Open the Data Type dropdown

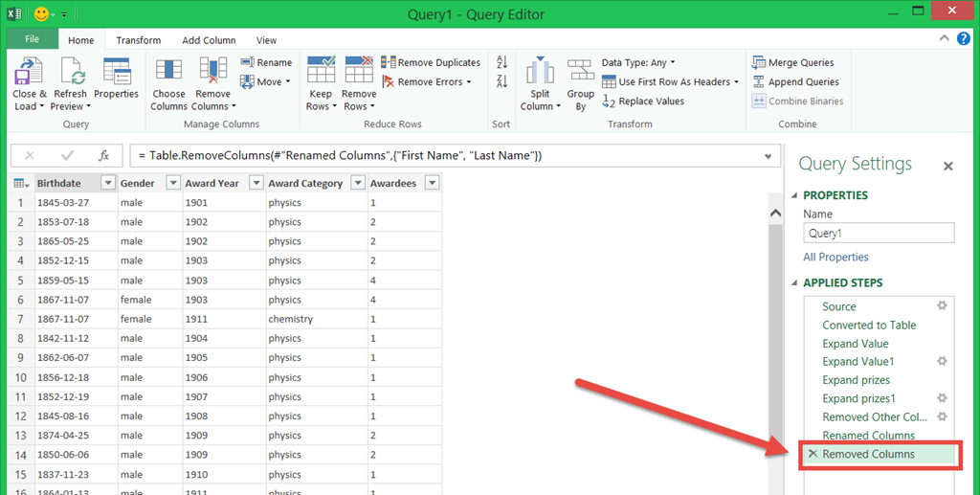click(638, 63)
